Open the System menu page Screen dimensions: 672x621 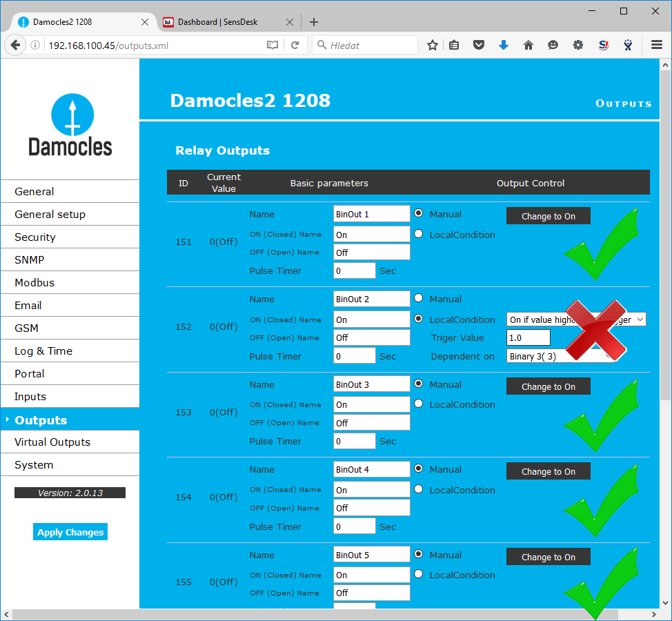pos(70,464)
